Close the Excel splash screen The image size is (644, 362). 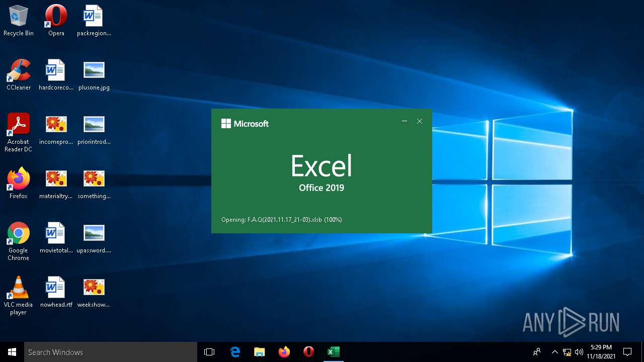[x=420, y=121]
